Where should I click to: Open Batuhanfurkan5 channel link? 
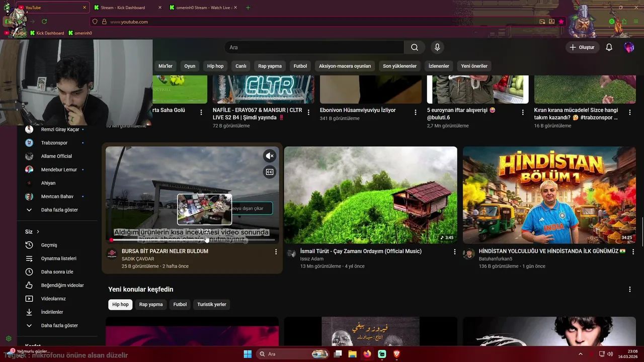coord(496,259)
